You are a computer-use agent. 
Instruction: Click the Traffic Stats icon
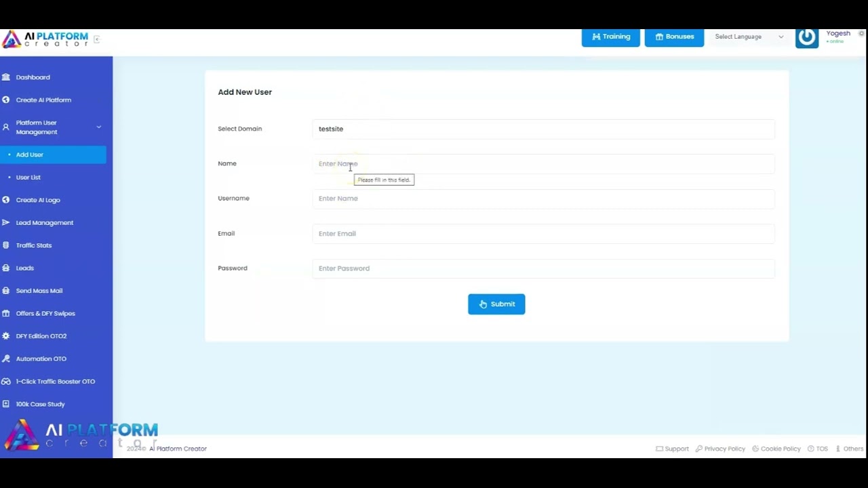(x=6, y=245)
